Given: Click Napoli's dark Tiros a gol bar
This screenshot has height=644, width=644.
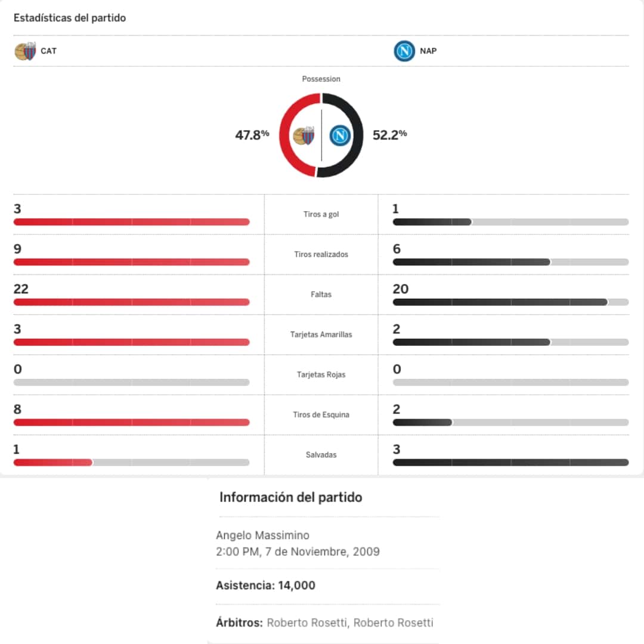Looking at the screenshot, I should click(432, 222).
